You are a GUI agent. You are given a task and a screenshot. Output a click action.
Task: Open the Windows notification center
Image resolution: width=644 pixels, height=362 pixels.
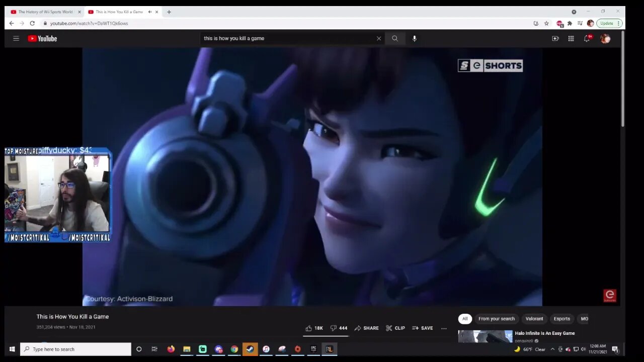pyautogui.click(x=615, y=349)
